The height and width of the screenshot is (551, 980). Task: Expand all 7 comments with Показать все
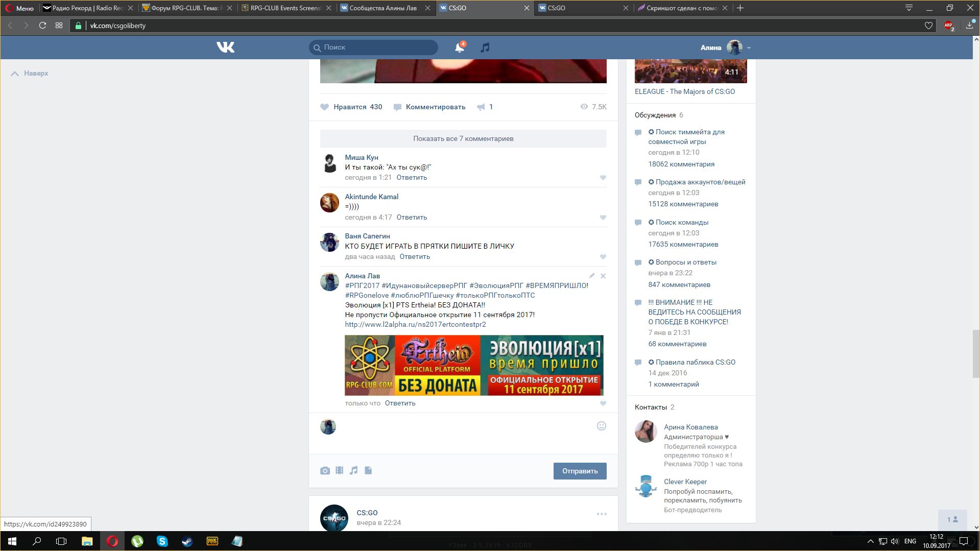click(463, 138)
